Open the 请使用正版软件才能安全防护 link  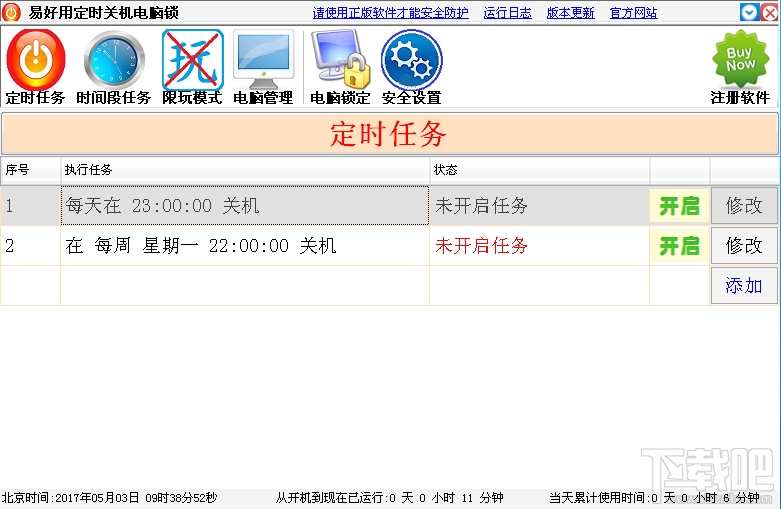[390, 13]
